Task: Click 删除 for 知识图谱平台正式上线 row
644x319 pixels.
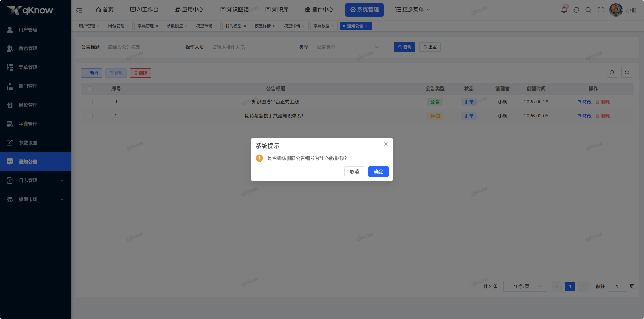Action: 603,102
